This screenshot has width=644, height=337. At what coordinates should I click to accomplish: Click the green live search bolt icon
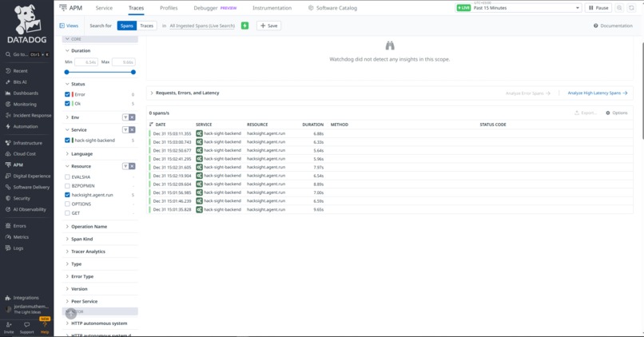244,26
